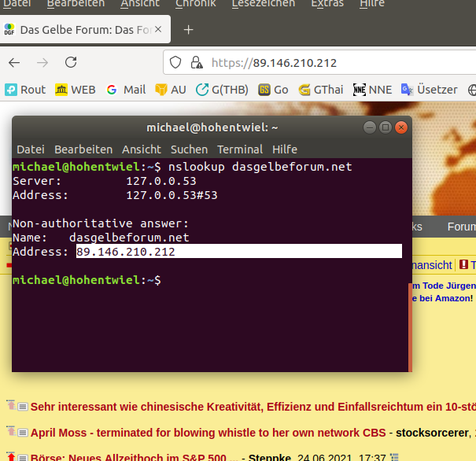Open the Chronik menu in Firefox
Viewport: 476px width, 461px height.
(x=195, y=4)
